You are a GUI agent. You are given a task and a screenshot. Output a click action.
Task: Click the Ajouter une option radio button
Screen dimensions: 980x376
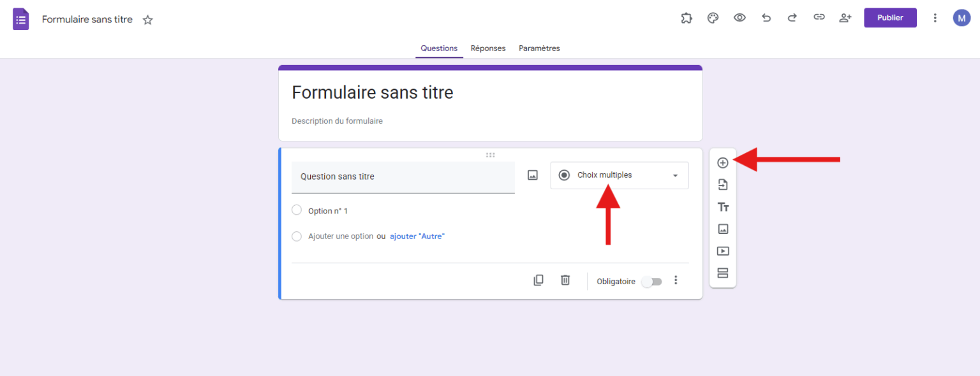pyautogui.click(x=297, y=236)
